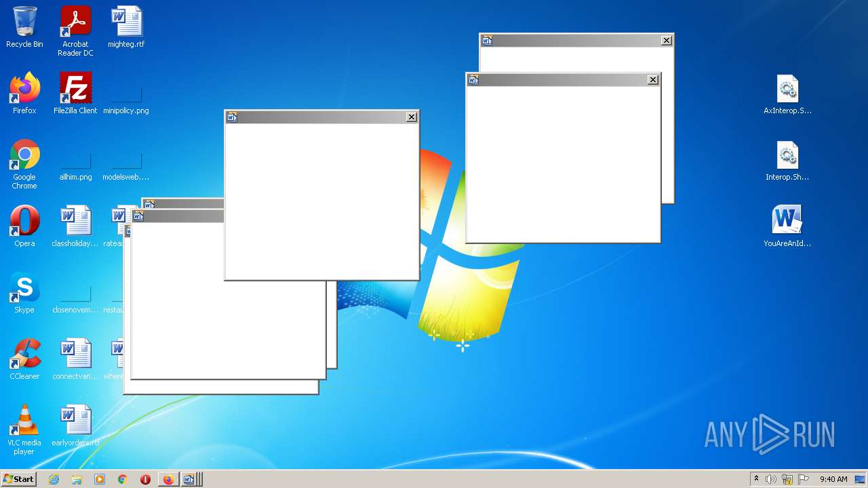Select the mighteg.rtf document icon
This screenshot has width=868, height=488.
click(126, 28)
